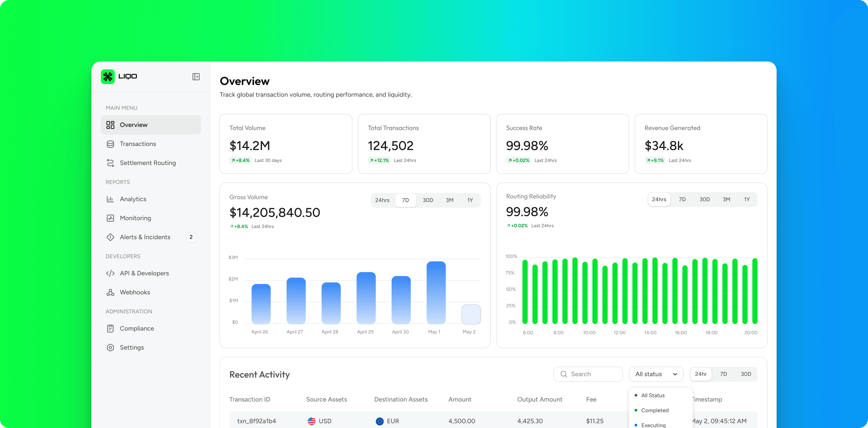
Task: Click the Fee value $11.25
Action: 595,421
